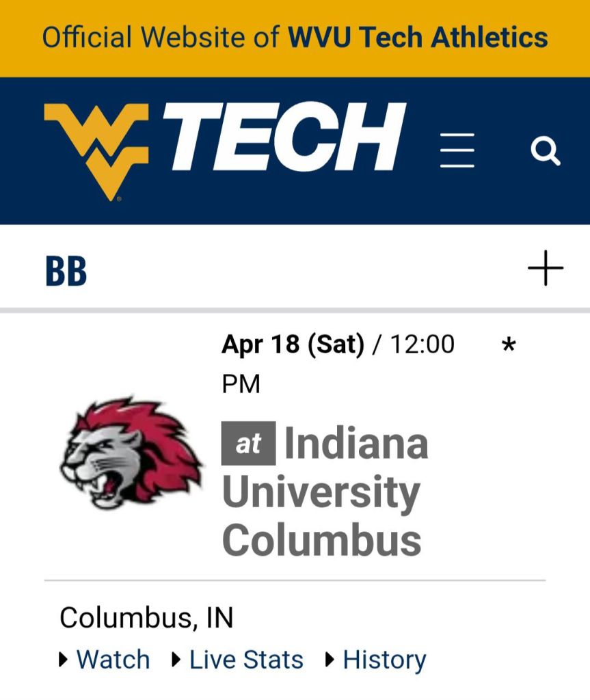
Task: Open the hamburger navigation menu
Action: click(x=457, y=150)
